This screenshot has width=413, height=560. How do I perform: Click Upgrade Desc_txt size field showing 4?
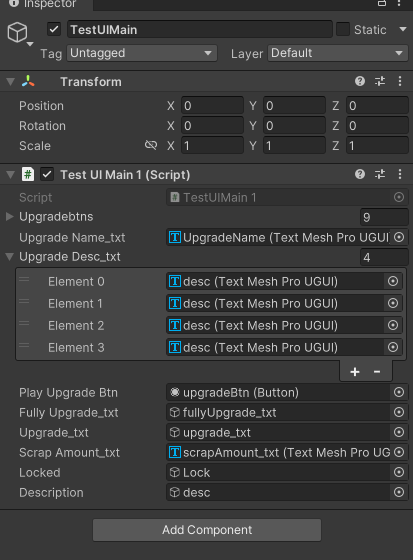[x=384, y=257]
